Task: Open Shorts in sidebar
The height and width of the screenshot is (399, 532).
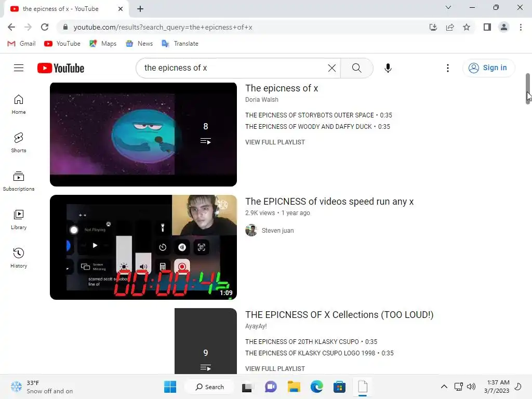Action: 19,142
